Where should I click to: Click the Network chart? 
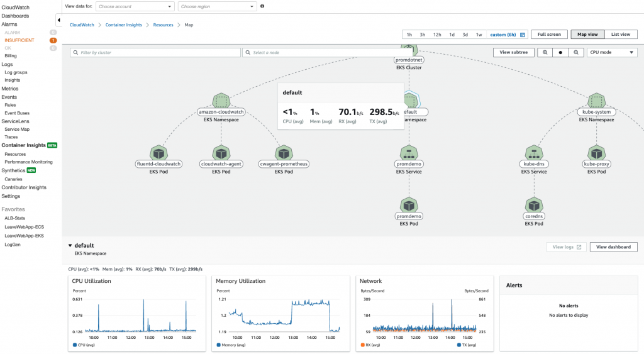pos(425,313)
